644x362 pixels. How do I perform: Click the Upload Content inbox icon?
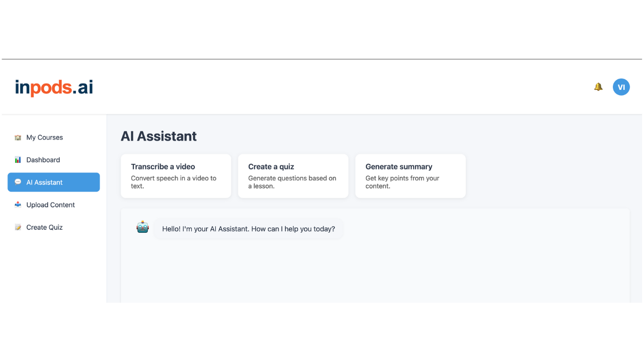pyautogui.click(x=18, y=205)
